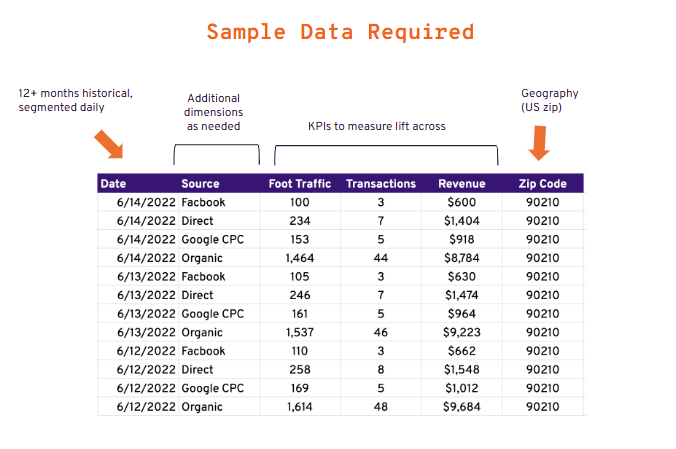Click the revenue cell showing $8,784
676x449 pixels.
[461, 258]
